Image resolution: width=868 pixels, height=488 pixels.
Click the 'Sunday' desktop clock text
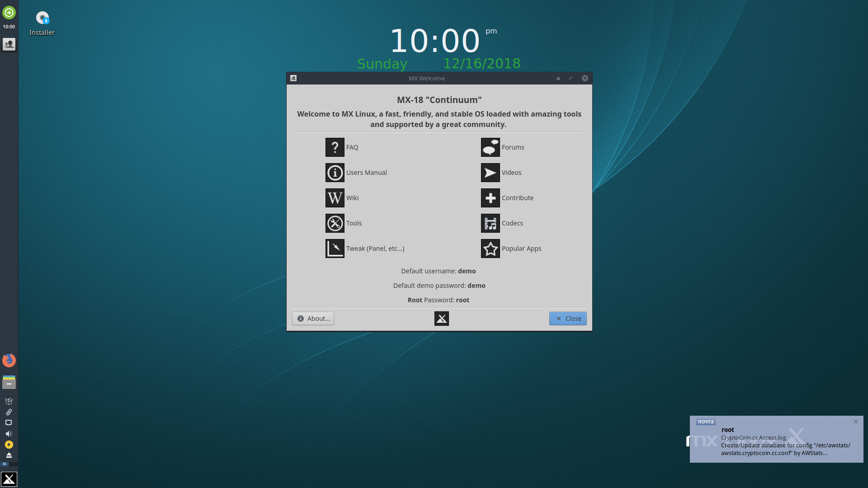[x=382, y=64]
